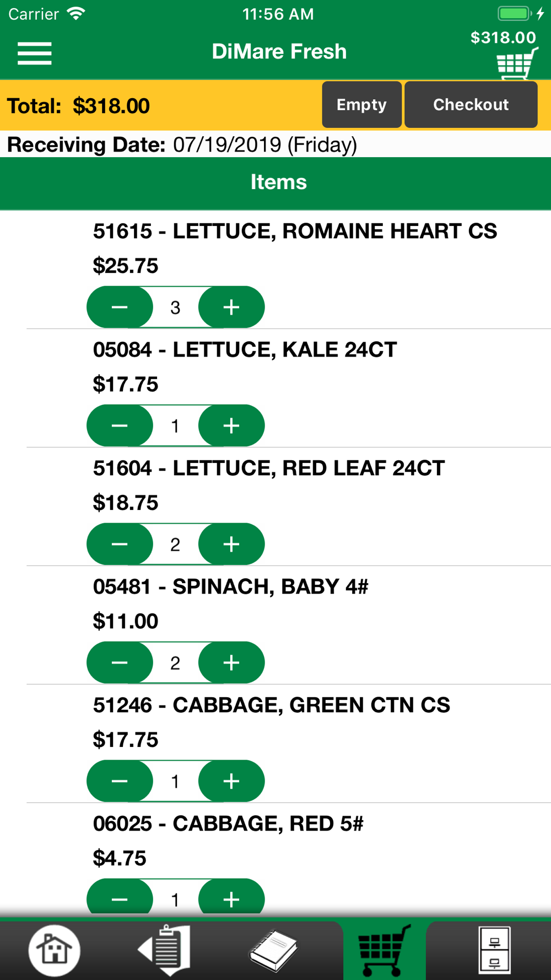Go to the Home tab
Image resolution: width=551 pixels, height=980 pixels.
pyautogui.click(x=54, y=949)
